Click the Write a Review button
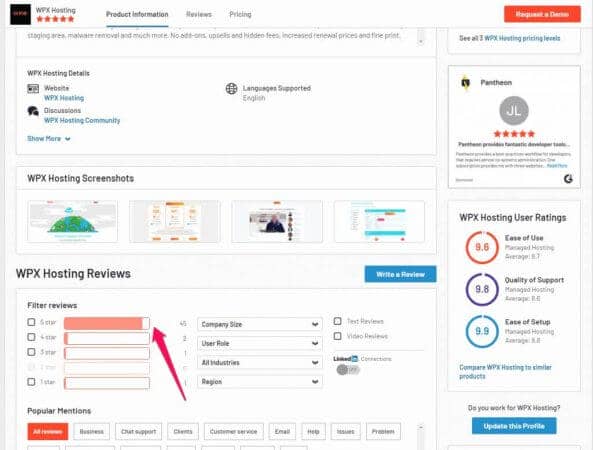Image resolution: width=593 pixels, height=450 pixels. click(400, 274)
